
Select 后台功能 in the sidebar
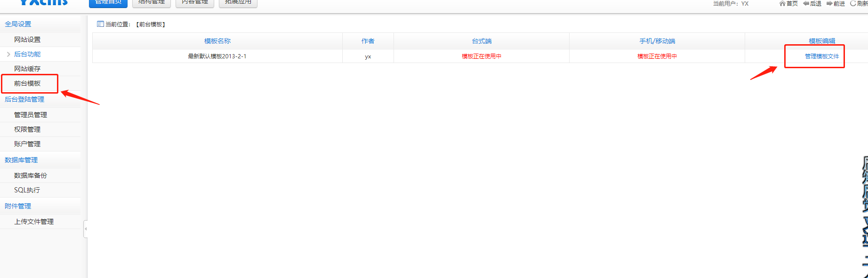tap(27, 54)
